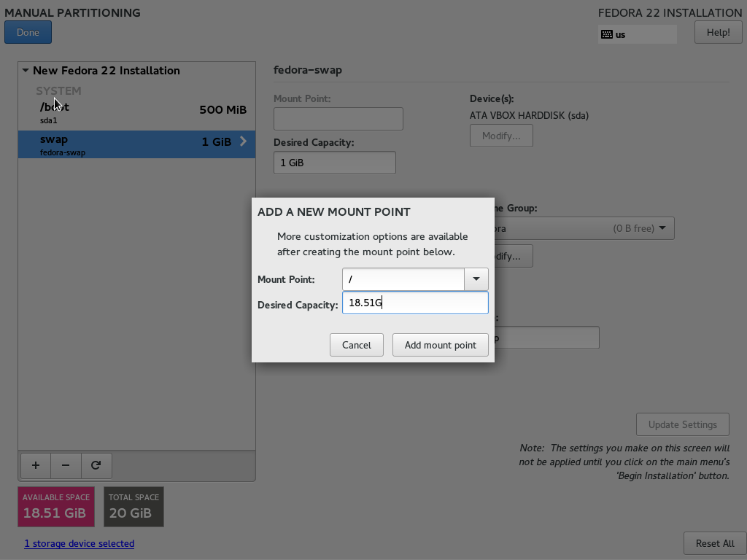This screenshot has width=747, height=560.
Task: Click the SYSTEM section label
Action: point(58,90)
